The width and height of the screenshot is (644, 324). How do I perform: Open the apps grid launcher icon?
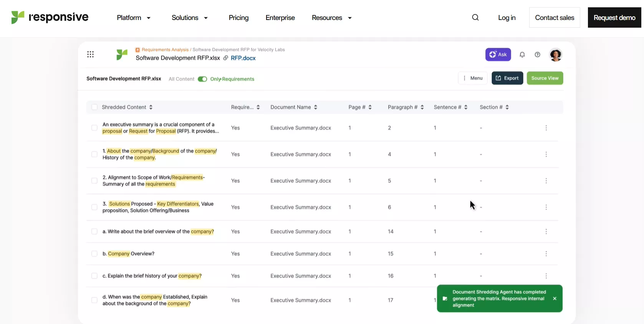click(90, 54)
